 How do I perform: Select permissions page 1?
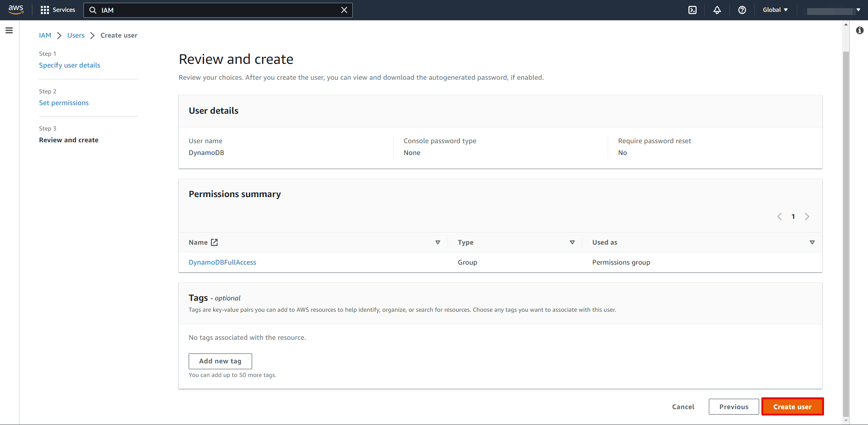point(793,217)
